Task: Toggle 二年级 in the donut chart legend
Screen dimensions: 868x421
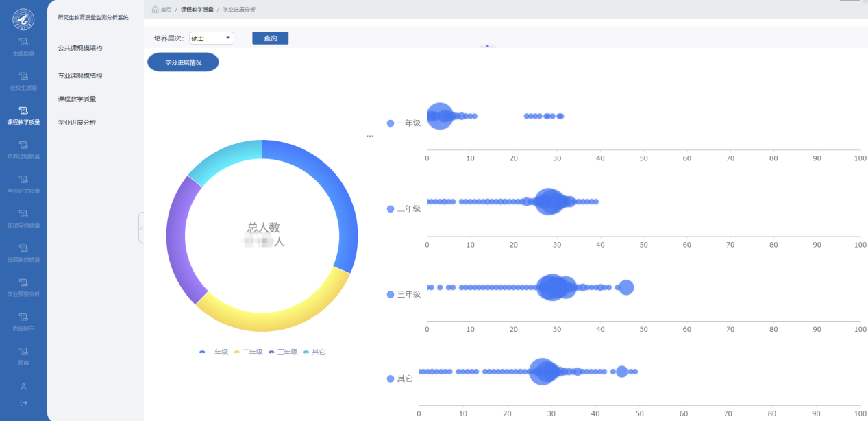Action: pyautogui.click(x=248, y=352)
